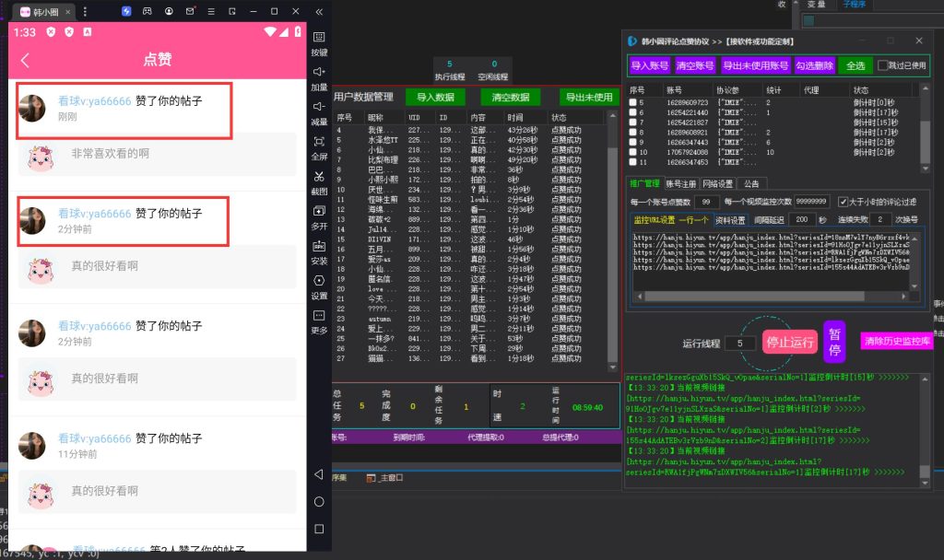Click the Android home circle button
The image size is (944, 560).
click(x=319, y=502)
